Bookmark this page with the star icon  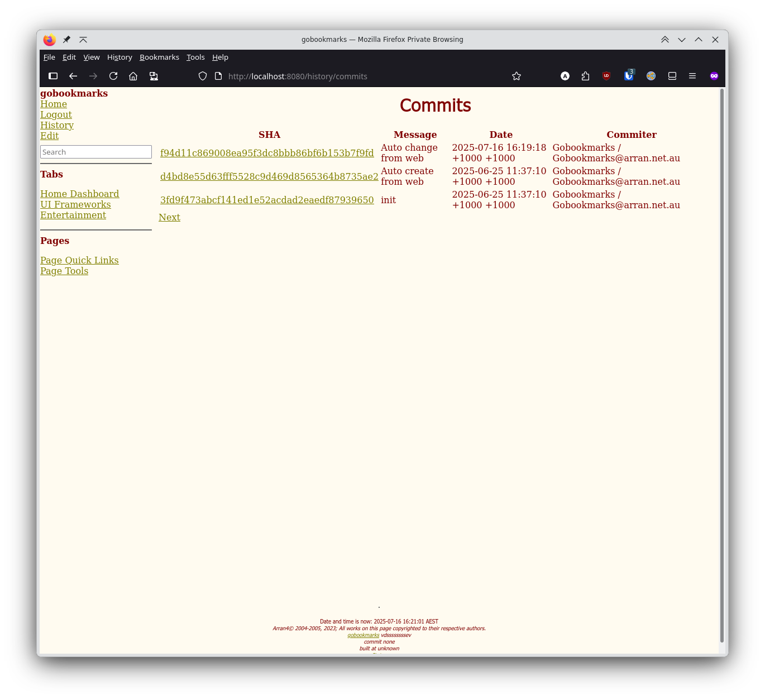[x=517, y=76]
